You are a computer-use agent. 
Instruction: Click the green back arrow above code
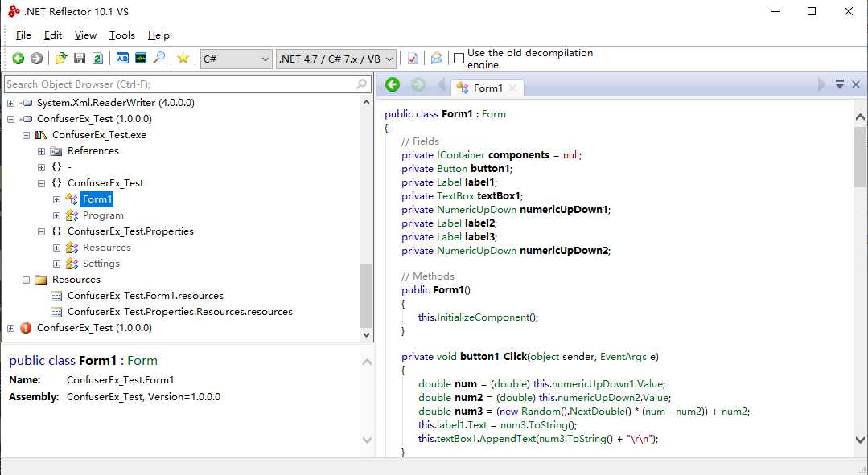click(x=393, y=84)
